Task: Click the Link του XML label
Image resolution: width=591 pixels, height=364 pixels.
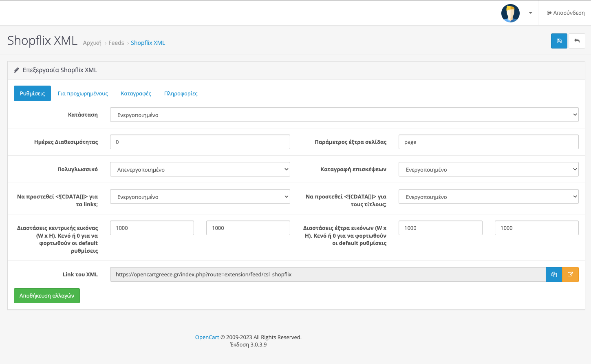Action: [x=80, y=274]
